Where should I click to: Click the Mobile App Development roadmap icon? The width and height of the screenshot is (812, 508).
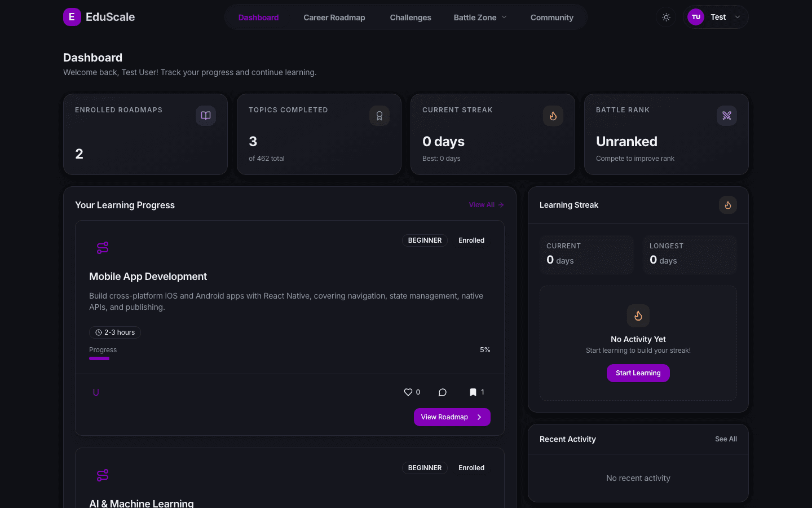coord(102,247)
